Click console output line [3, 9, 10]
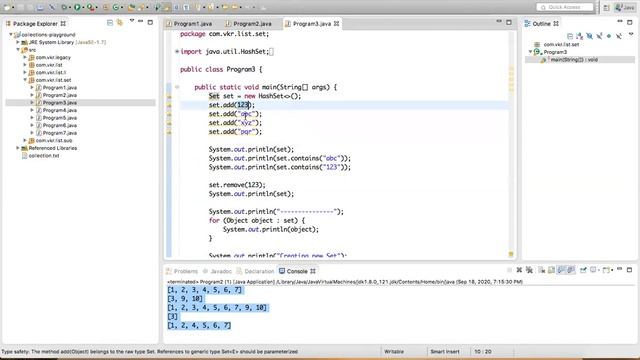Screen dimensions: 640x360 click(x=185, y=299)
